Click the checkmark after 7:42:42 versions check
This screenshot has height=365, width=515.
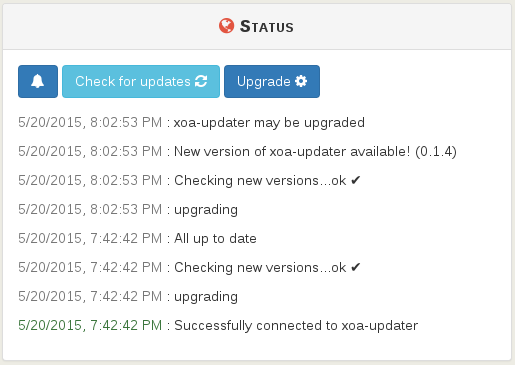coord(356,267)
